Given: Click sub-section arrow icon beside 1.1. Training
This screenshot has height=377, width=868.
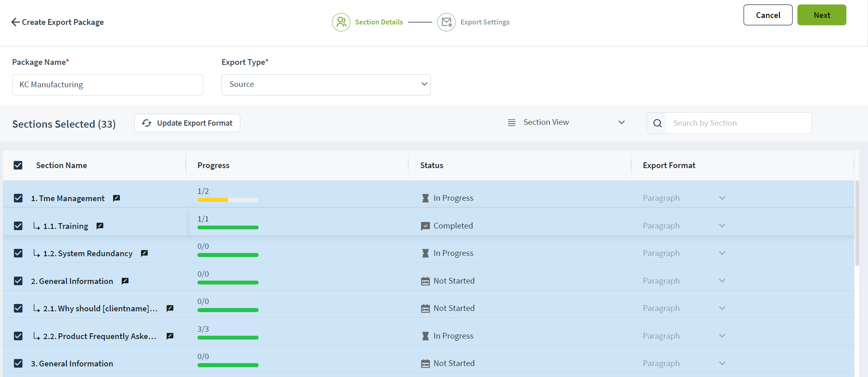Looking at the screenshot, I should point(36,226).
